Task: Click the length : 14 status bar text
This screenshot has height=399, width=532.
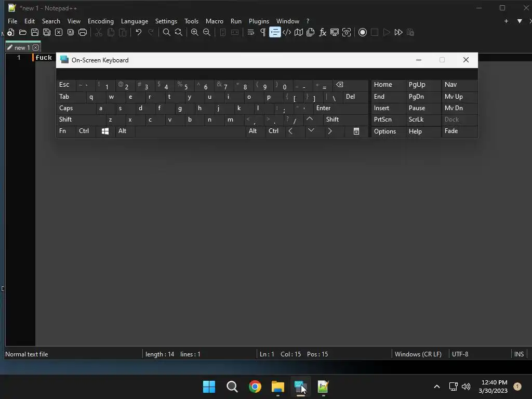Action: [x=160, y=354]
